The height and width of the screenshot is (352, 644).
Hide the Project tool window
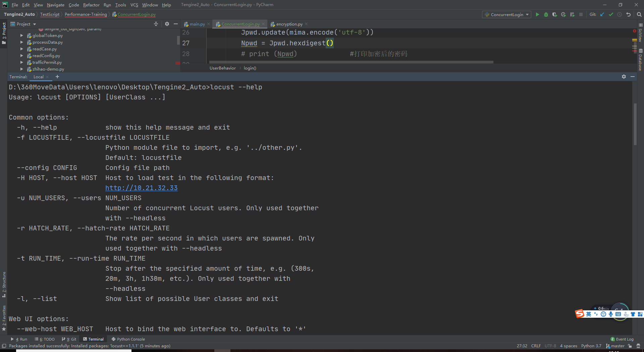point(175,24)
